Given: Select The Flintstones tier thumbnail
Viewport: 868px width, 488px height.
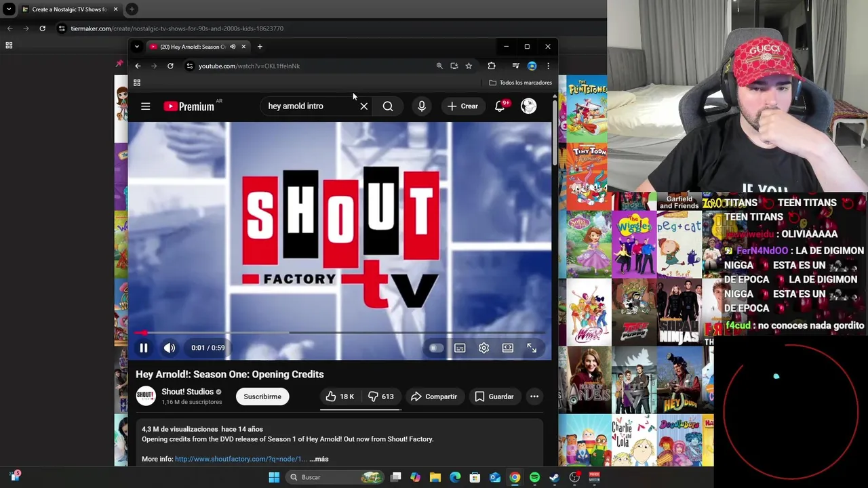Looking at the screenshot, I should (587, 109).
